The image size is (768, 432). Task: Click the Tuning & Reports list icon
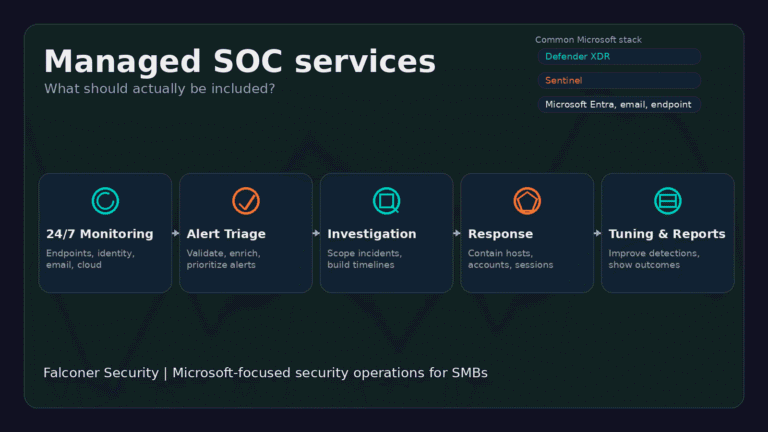point(668,201)
